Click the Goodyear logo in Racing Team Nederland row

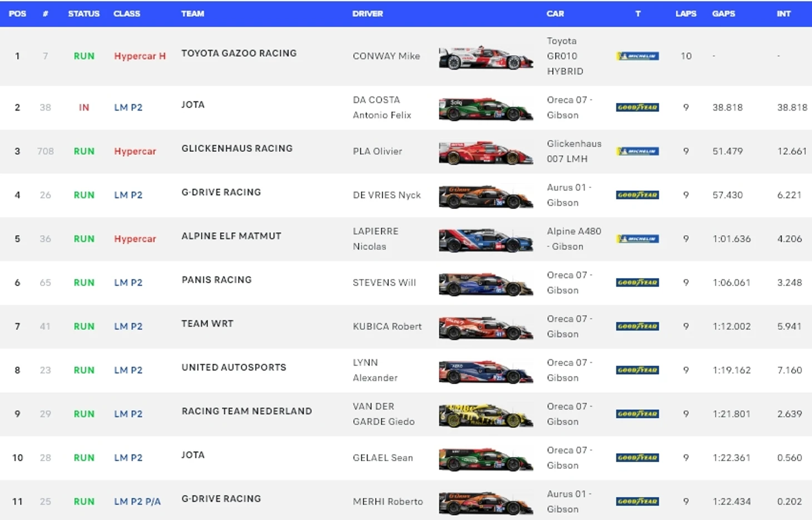(x=637, y=414)
